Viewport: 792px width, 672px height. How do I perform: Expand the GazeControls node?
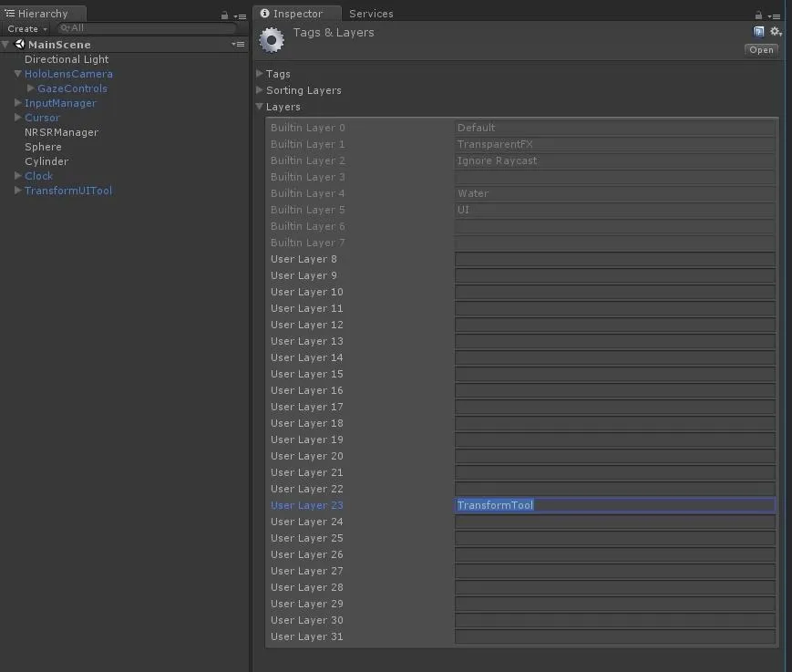point(30,88)
